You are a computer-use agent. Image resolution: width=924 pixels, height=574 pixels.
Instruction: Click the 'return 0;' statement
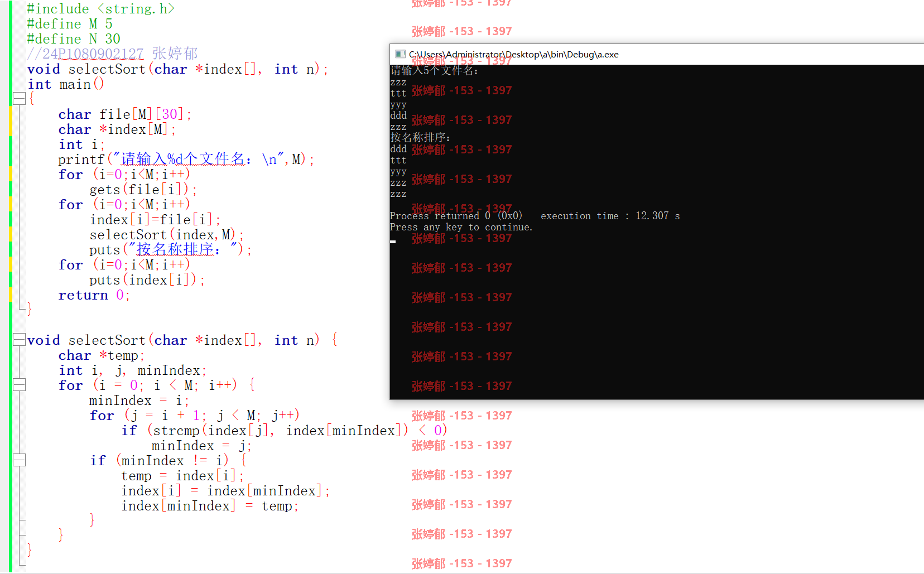(94, 295)
